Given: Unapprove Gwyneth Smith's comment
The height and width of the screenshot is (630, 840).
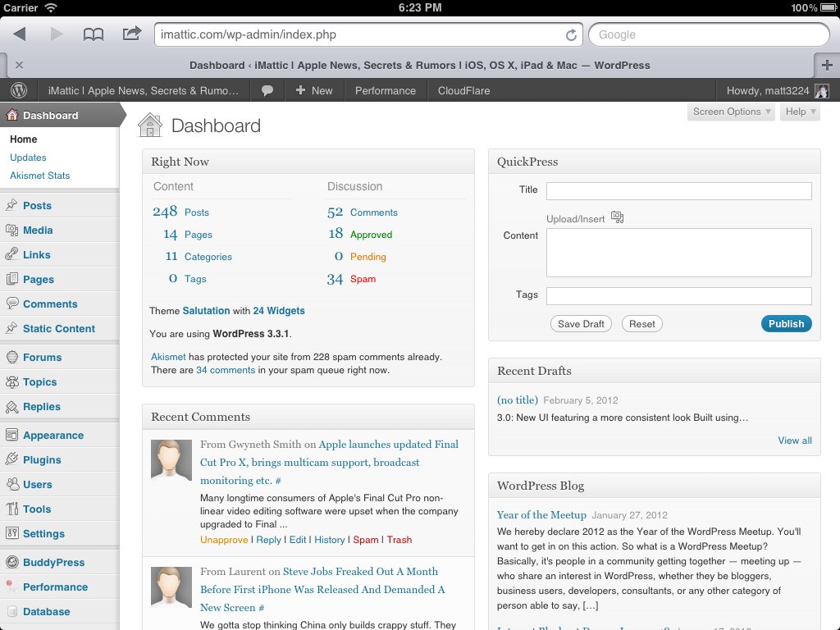Looking at the screenshot, I should [224, 540].
